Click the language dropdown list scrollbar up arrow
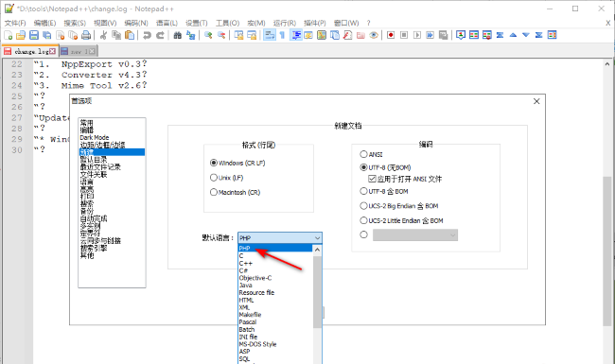Viewport: 615px width, 364px height. coord(318,250)
